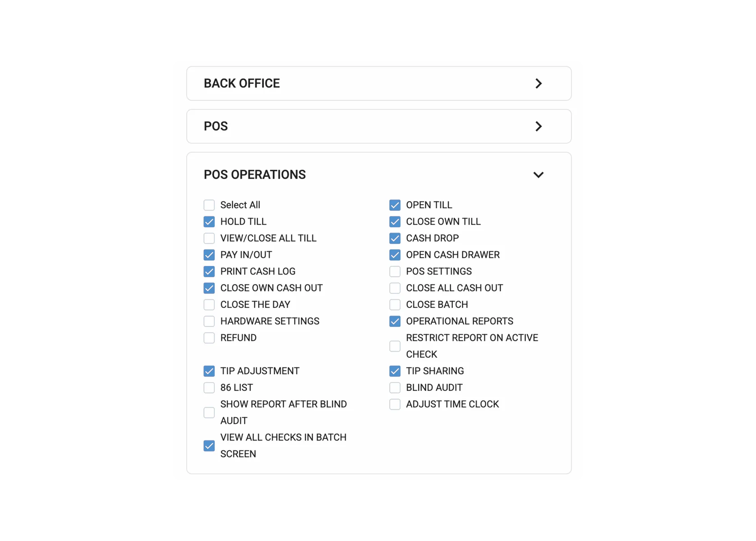Disable the Cash Drop permission
Viewport: 756px width, 541px height.
395,238
